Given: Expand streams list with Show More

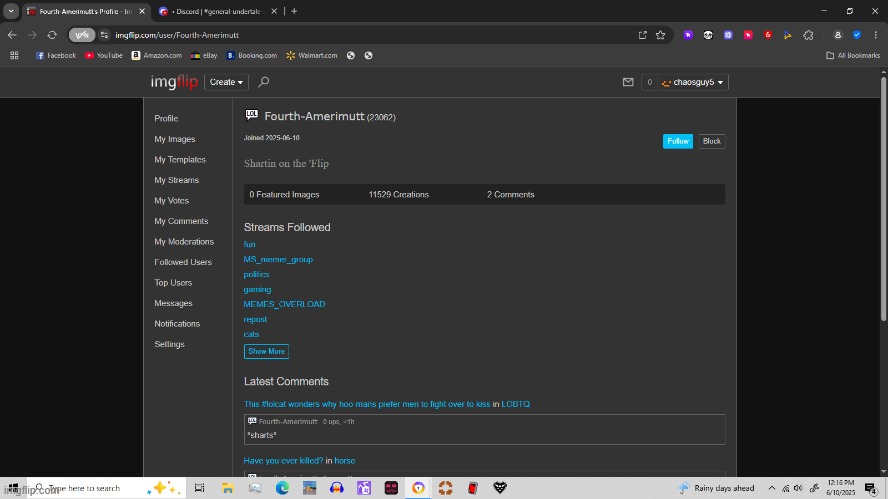Looking at the screenshot, I should point(266,351).
